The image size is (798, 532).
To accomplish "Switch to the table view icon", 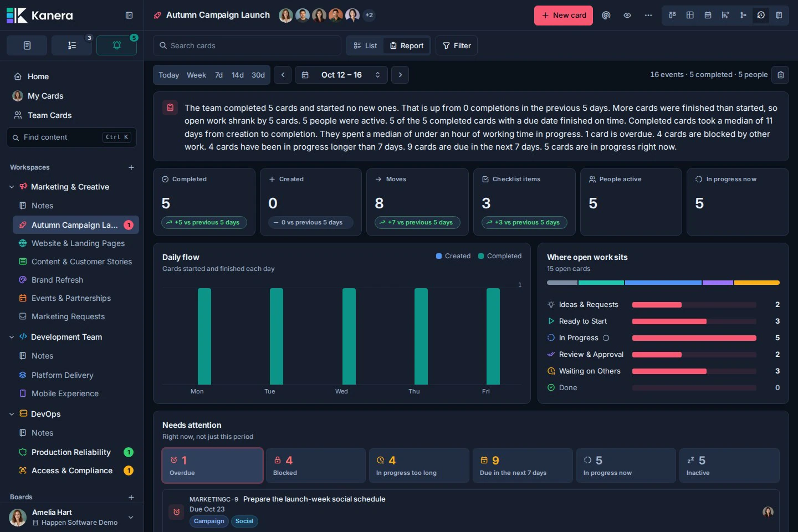I will tap(690, 15).
